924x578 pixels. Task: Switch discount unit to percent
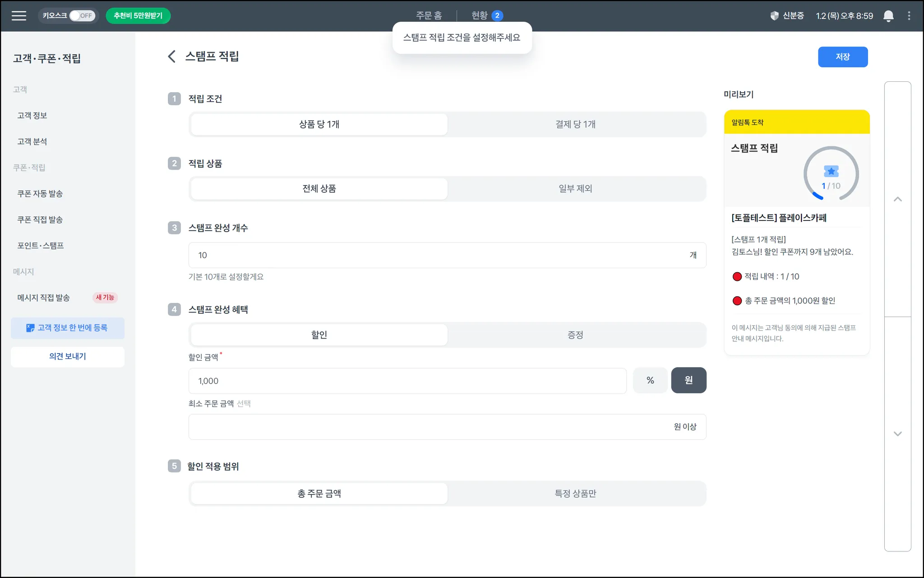tap(650, 380)
